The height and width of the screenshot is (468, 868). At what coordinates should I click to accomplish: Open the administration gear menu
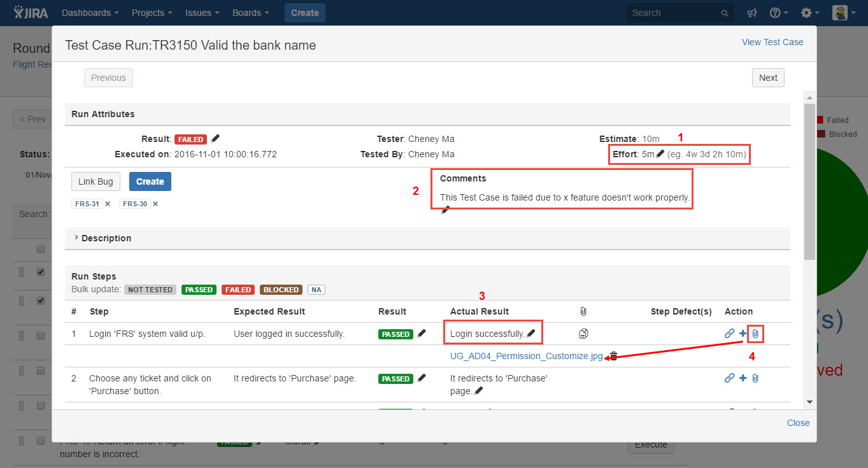tap(810, 13)
